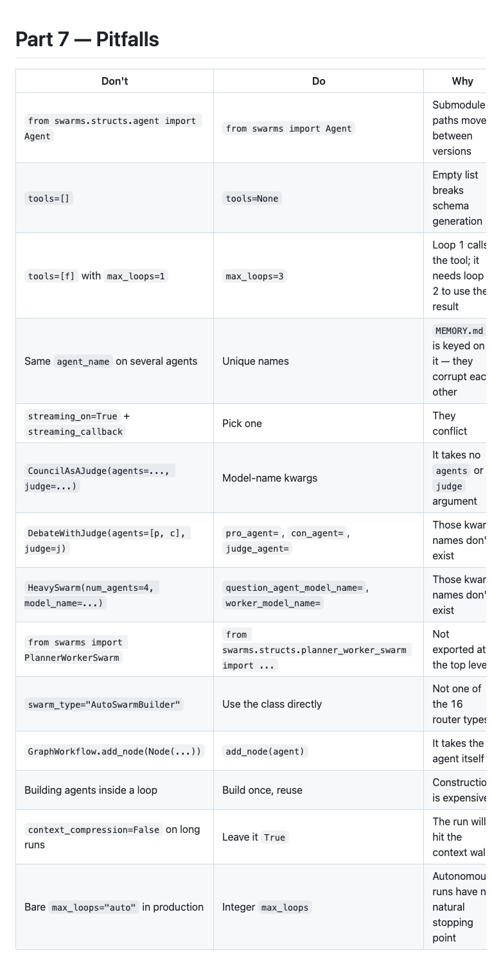Click the "from swarms import Agent" code snippet

click(288, 128)
